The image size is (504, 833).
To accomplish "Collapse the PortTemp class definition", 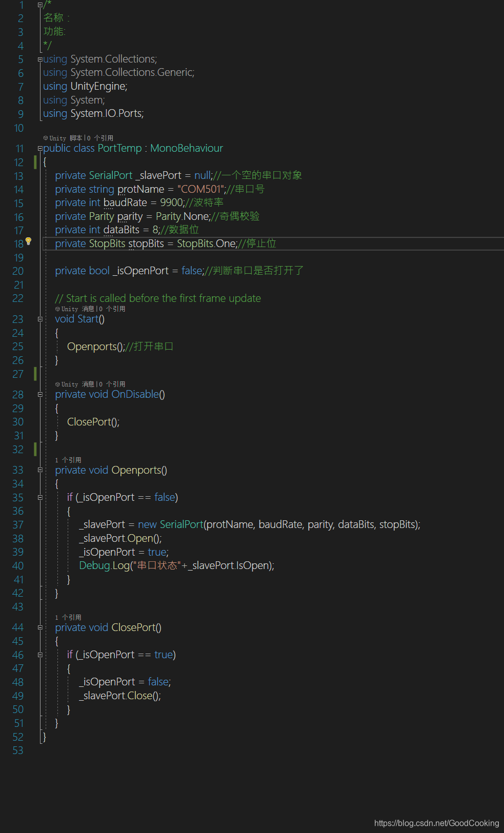I will coord(40,149).
